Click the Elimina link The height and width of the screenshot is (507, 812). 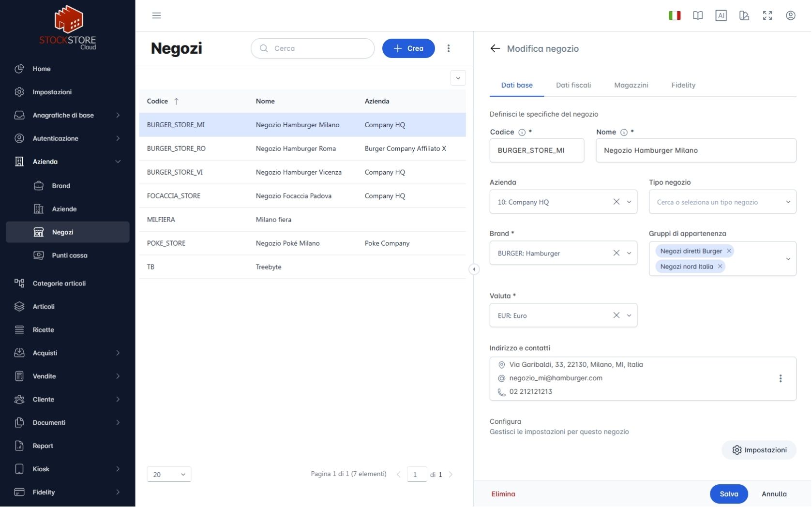tap(503, 494)
